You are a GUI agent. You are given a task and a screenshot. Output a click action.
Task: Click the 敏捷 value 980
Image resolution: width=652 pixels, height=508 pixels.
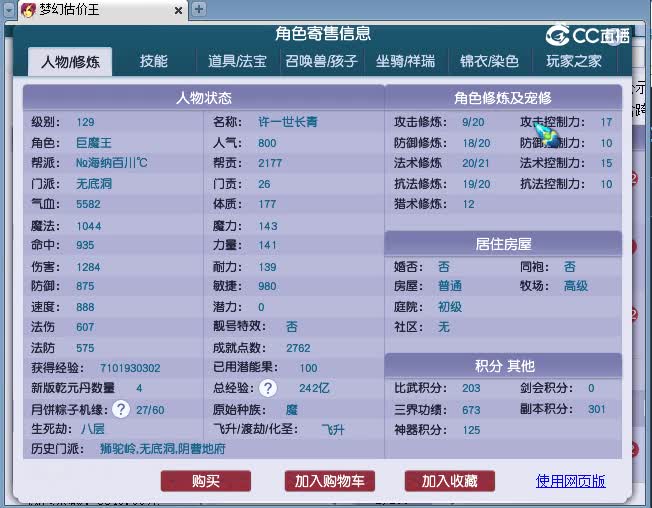pos(267,286)
